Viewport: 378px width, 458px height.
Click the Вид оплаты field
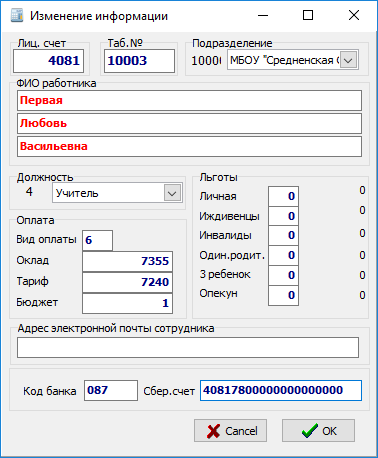[x=97, y=240]
